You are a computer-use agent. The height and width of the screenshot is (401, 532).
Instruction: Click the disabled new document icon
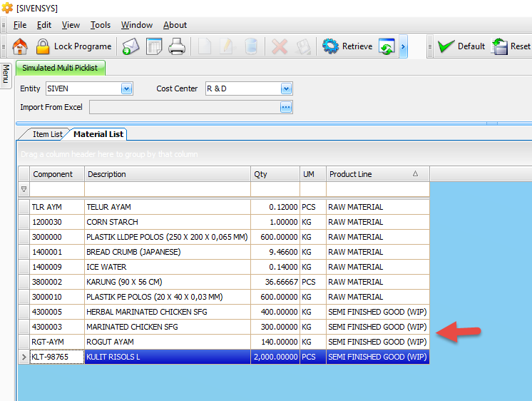click(x=205, y=46)
